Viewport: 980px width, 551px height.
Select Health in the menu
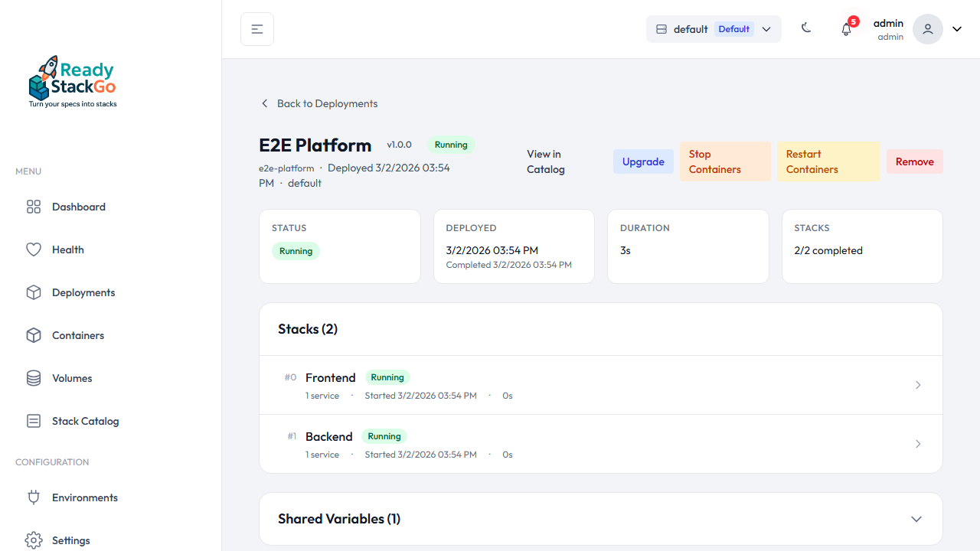coord(67,249)
